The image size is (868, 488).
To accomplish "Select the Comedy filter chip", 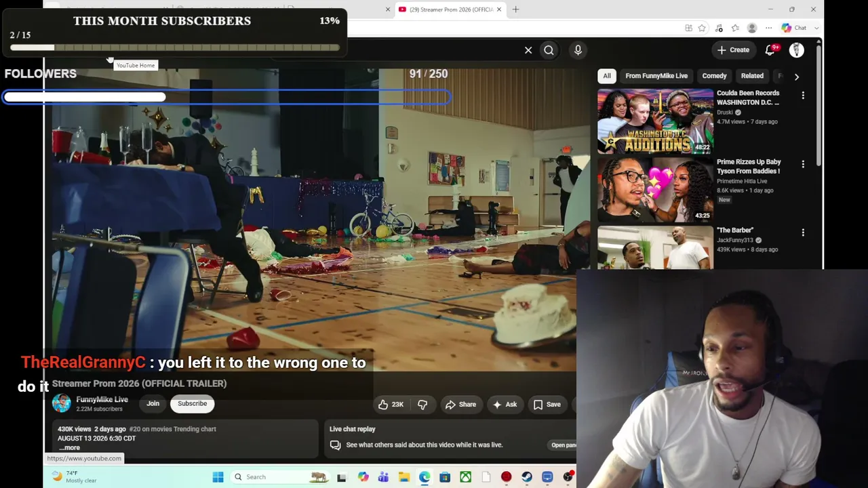I will point(714,76).
